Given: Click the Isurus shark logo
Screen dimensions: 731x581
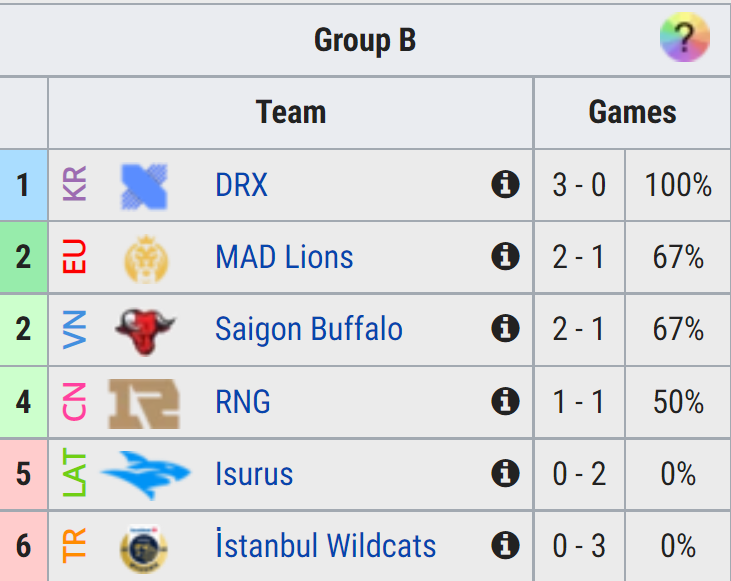Looking at the screenshot, I should tap(145, 475).
